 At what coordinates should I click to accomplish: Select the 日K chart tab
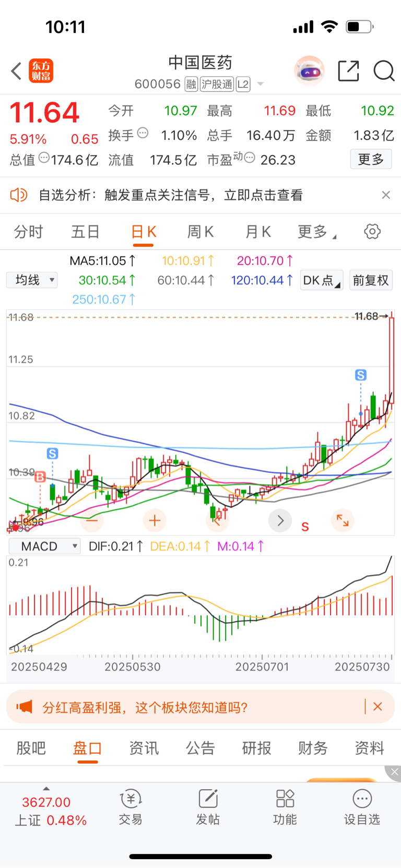click(143, 232)
